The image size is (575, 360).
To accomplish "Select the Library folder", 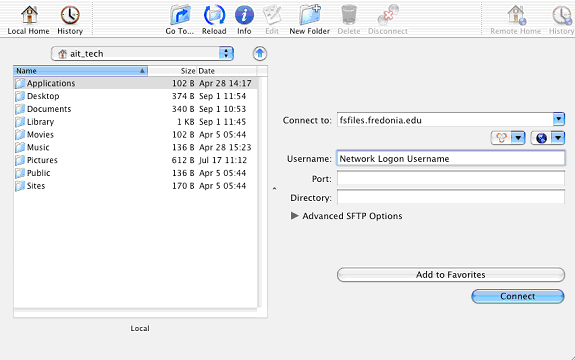I will pos(136,122).
